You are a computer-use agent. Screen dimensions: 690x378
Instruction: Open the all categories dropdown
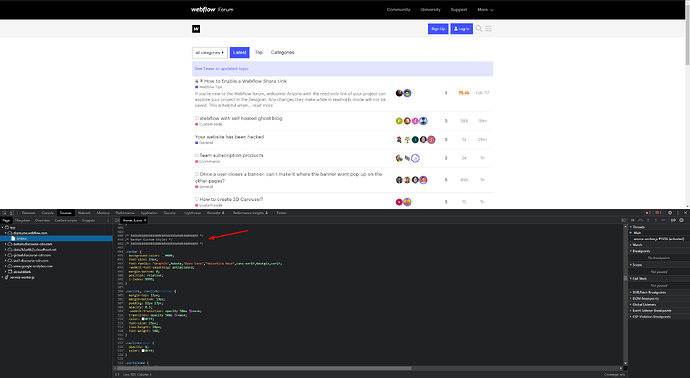(x=210, y=52)
